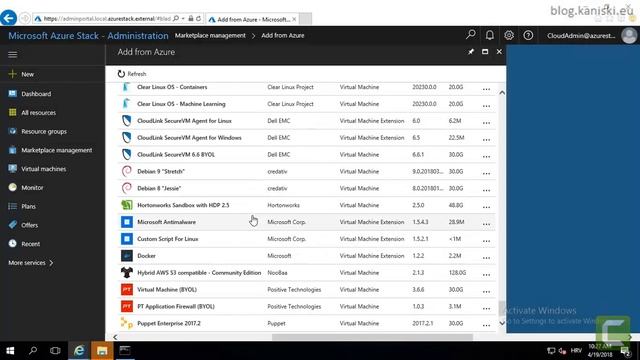Select CloudLink SecureVM Agent for Windows
640x360 pixels.
coord(307,138)
